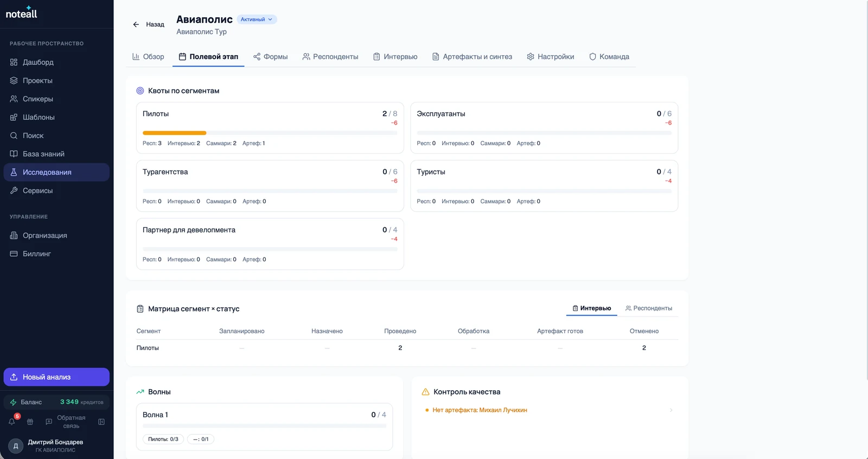
Task: Click the —: 0/1 chip
Action: pyautogui.click(x=201, y=439)
